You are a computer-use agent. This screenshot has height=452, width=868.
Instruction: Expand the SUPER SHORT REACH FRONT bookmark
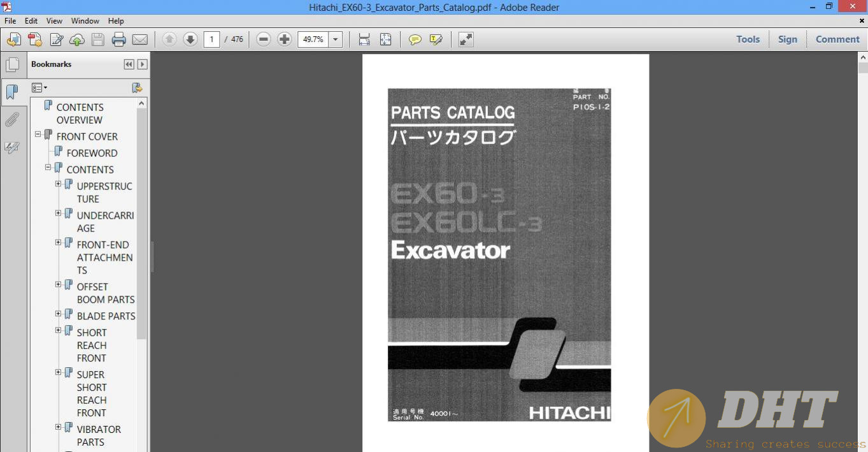tap(58, 373)
